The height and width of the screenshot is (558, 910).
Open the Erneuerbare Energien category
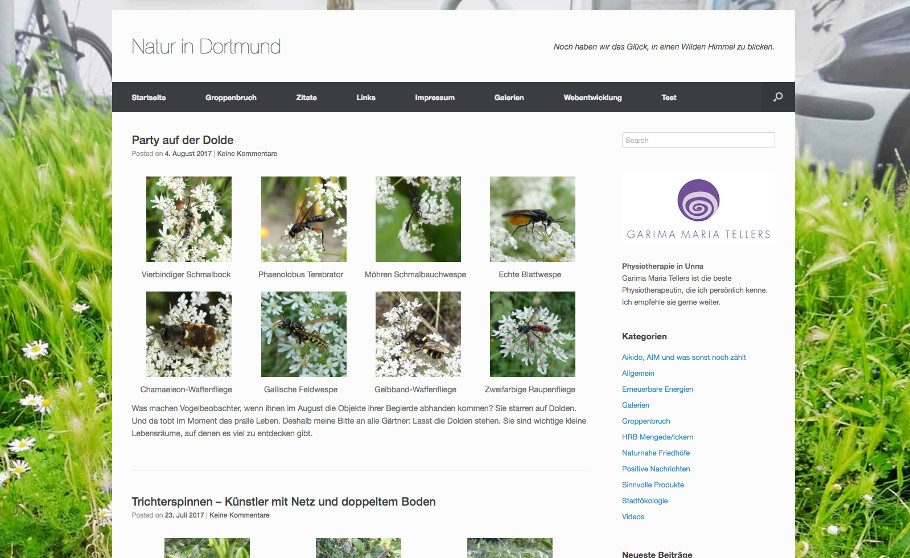coord(658,389)
